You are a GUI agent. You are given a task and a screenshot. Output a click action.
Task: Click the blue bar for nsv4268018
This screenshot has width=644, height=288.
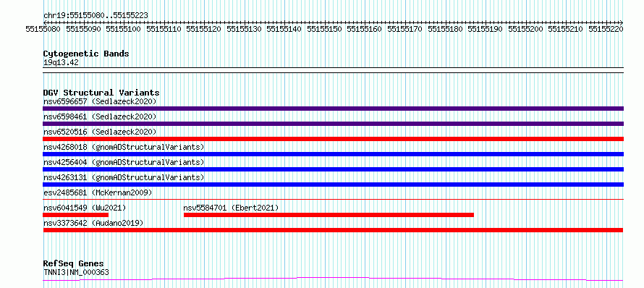[333, 154]
